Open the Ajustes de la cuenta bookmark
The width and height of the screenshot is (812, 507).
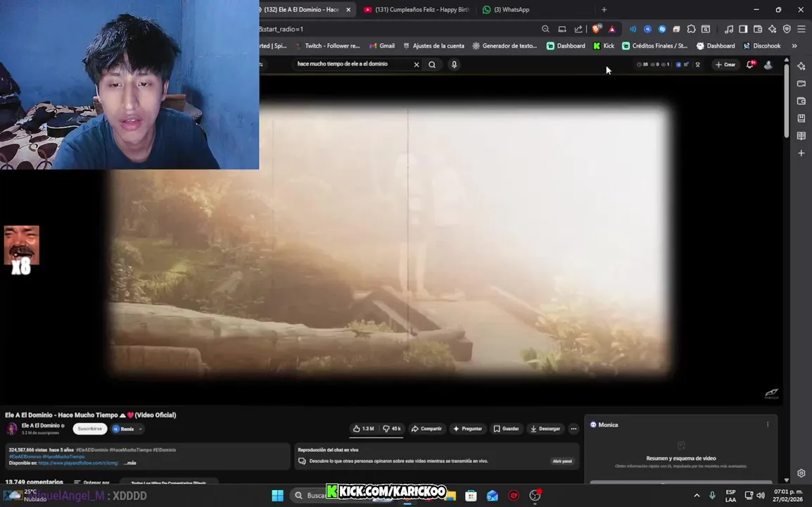tap(433, 46)
